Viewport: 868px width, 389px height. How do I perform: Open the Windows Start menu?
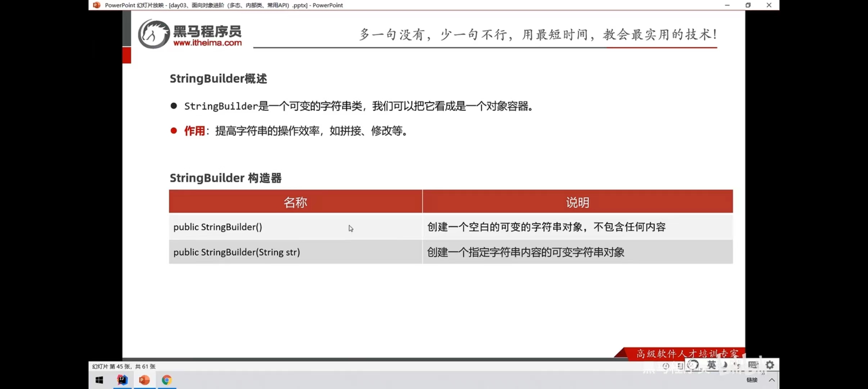(x=99, y=380)
